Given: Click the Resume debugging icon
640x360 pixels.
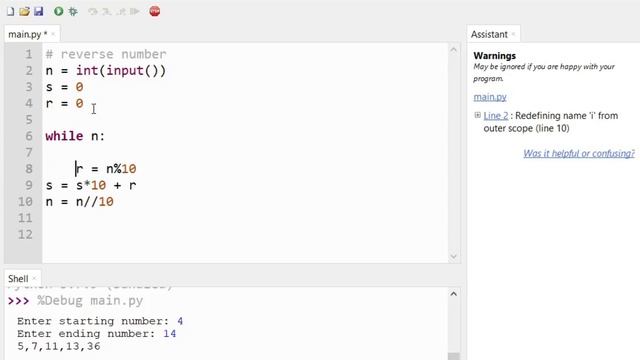Looking at the screenshot, I should click(x=135, y=11).
